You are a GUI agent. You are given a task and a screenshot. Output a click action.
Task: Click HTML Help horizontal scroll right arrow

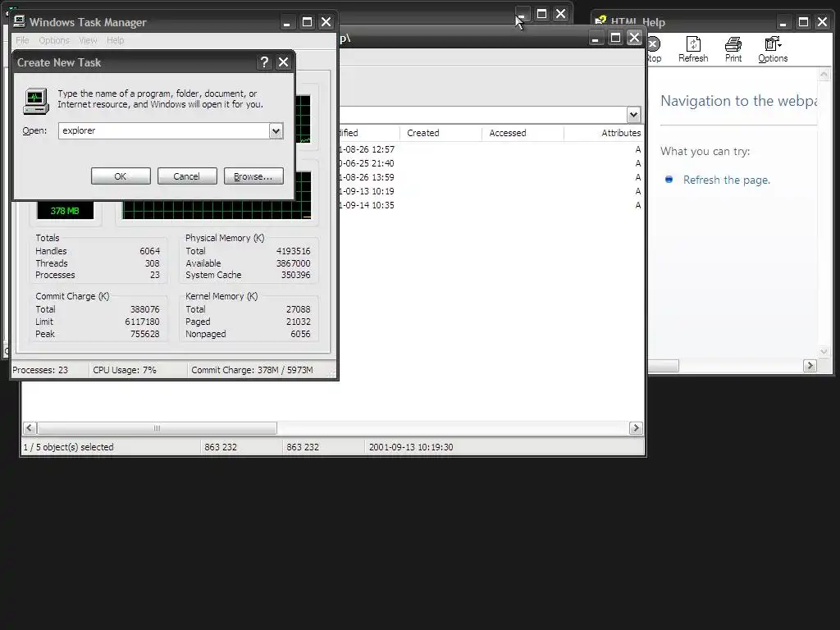(x=810, y=365)
